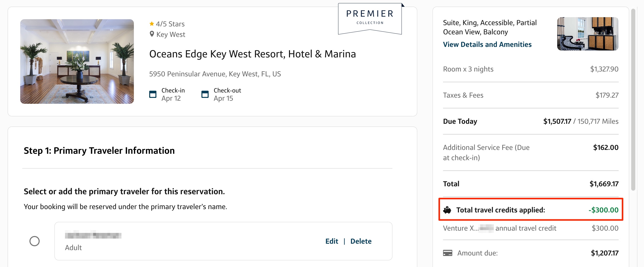Image resolution: width=644 pixels, height=267 pixels.
Task: Click the Check-out calendar icon
Action: (x=205, y=94)
